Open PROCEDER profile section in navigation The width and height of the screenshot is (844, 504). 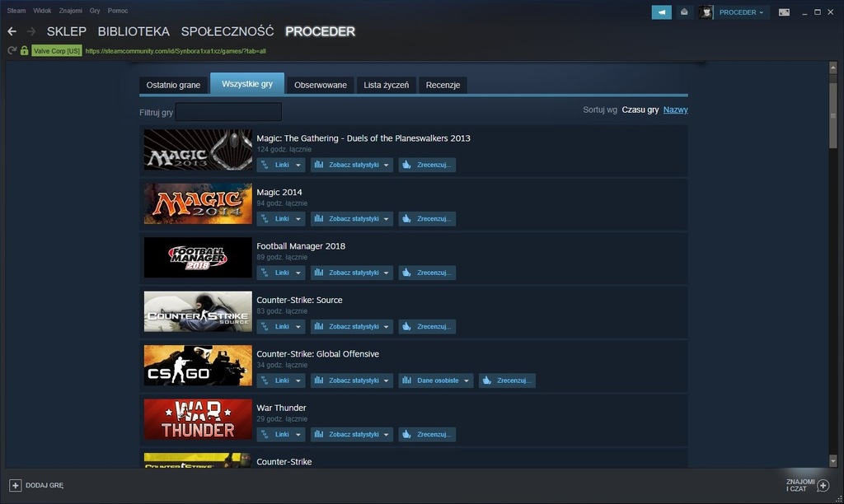(x=321, y=32)
